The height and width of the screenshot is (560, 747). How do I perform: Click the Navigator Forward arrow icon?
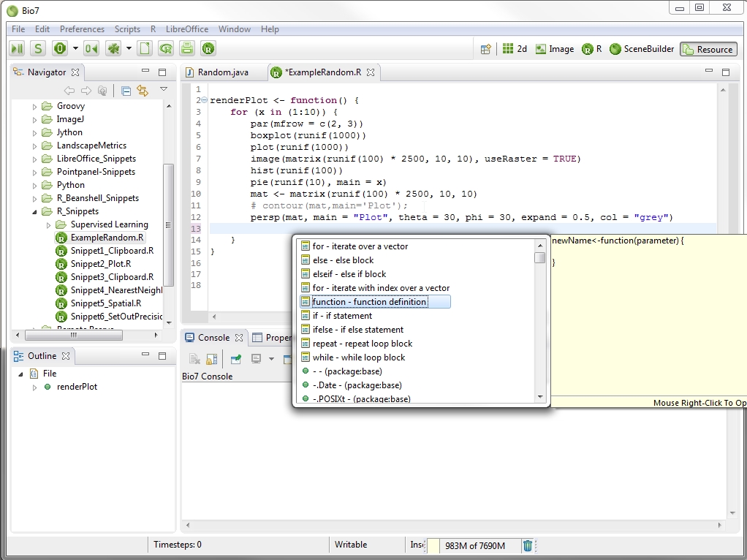(86, 91)
